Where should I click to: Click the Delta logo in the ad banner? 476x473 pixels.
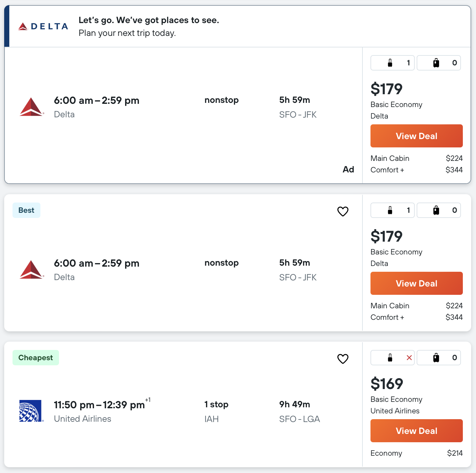(x=43, y=26)
